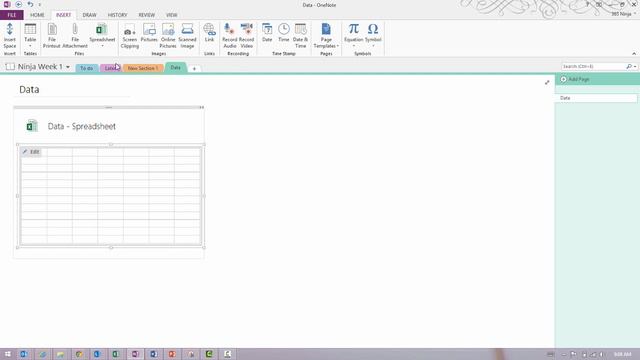Open Excel from the taskbar
The width and height of the screenshot is (640, 360).
116,354
